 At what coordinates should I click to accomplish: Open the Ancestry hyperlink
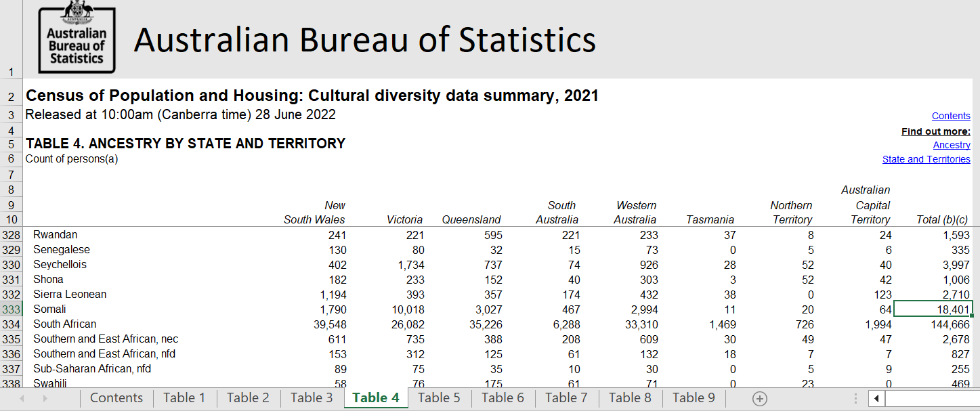[x=952, y=145]
